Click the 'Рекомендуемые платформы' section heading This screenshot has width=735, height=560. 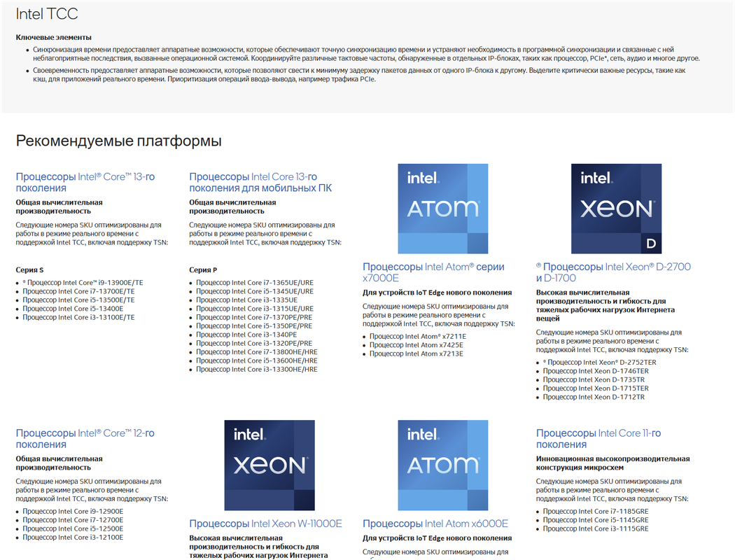click(118, 141)
